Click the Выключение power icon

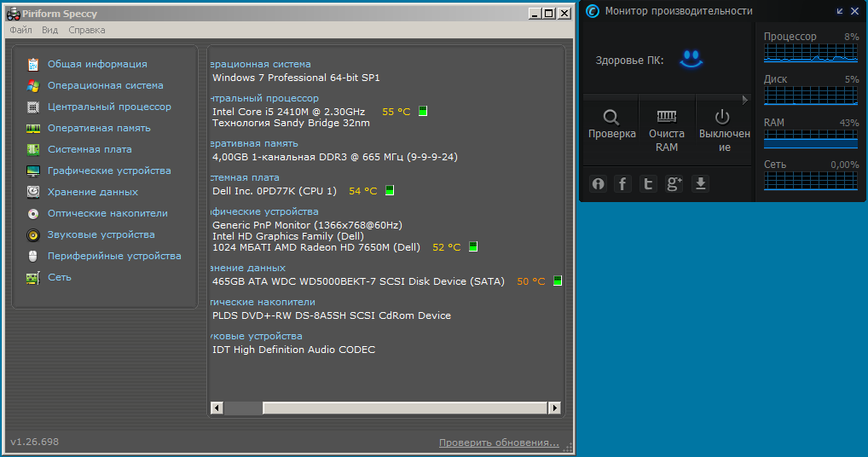[722, 117]
